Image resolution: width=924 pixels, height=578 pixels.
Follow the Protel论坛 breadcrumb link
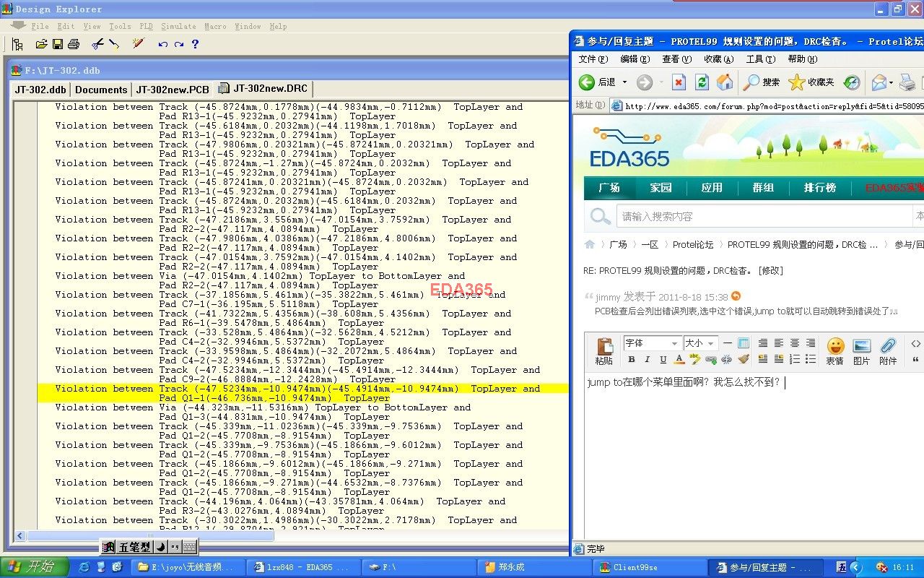[x=692, y=245]
